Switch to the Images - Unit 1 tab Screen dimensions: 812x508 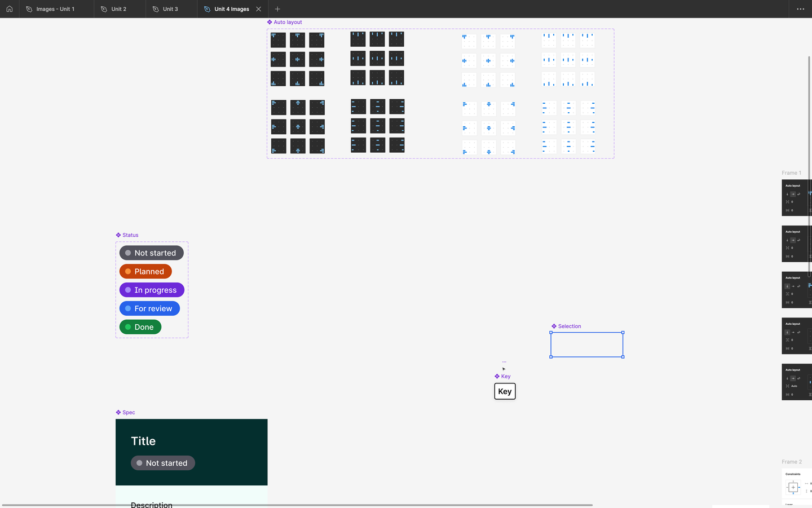55,9
